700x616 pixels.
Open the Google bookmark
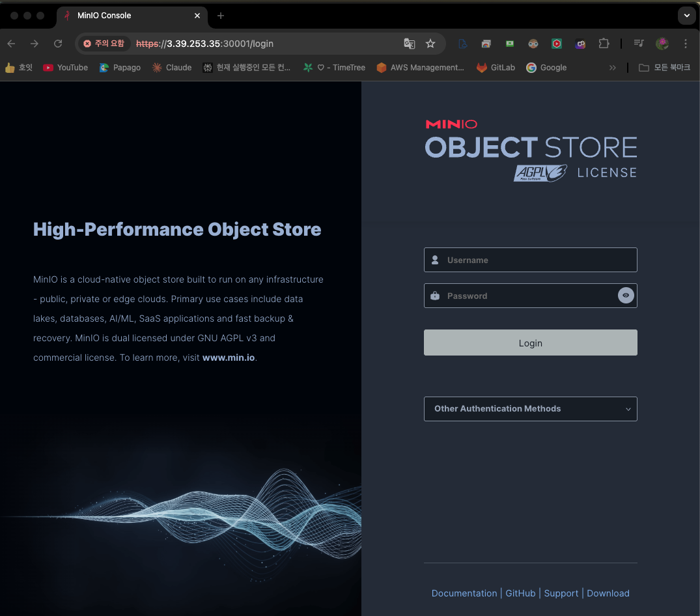(x=546, y=68)
